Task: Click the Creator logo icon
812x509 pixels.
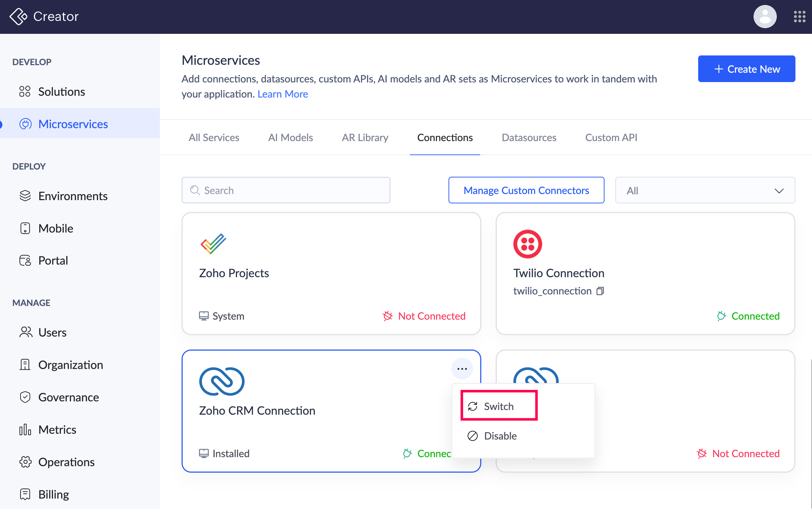Action: [18, 17]
